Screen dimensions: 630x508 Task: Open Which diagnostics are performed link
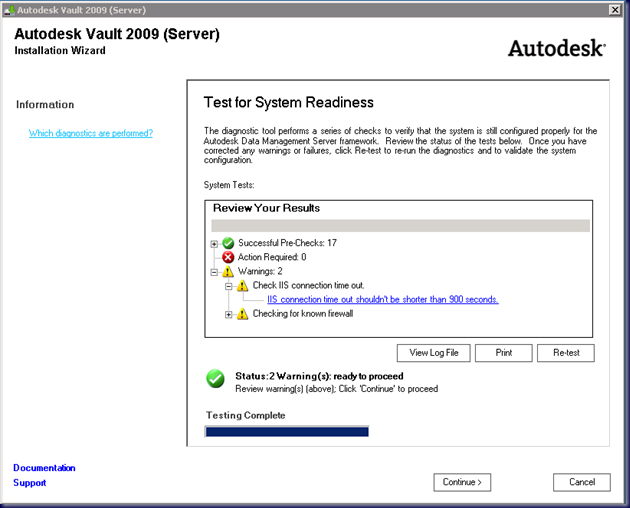tap(91, 133)
